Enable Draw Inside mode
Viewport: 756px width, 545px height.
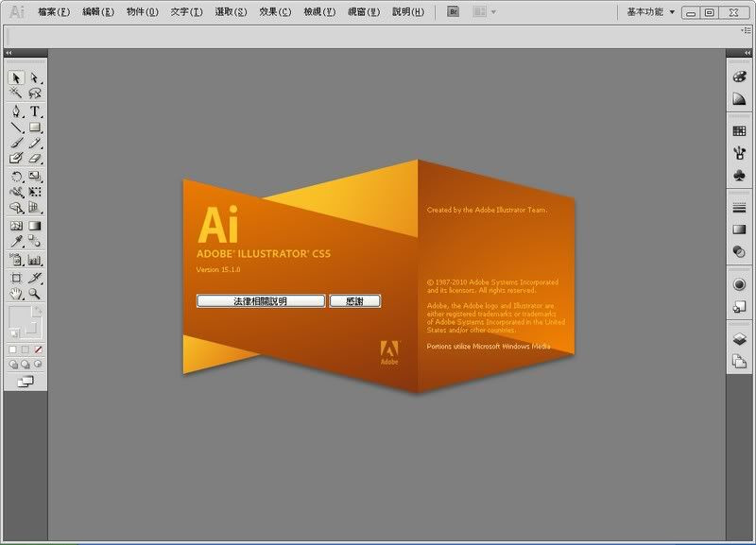[x=38, y=365]
